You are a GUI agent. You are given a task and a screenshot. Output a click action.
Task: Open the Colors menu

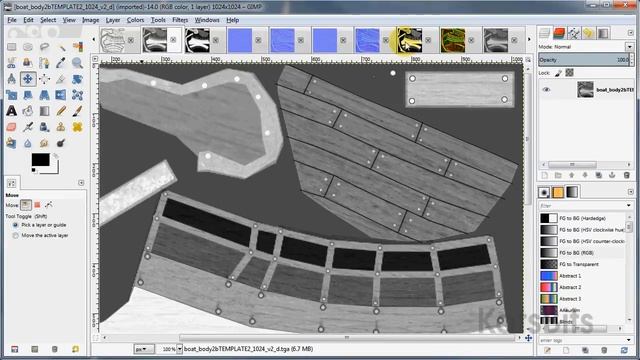click(x=135, y=20)
